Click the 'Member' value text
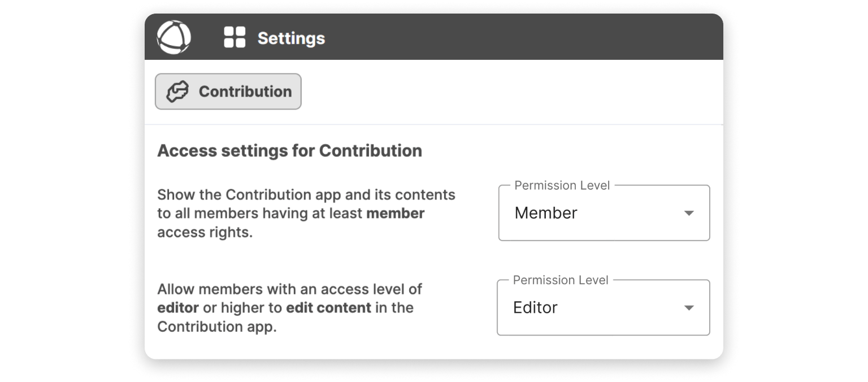Image resolution: width=868 pixels, height=382 pixels. click(x=545, y=213)
